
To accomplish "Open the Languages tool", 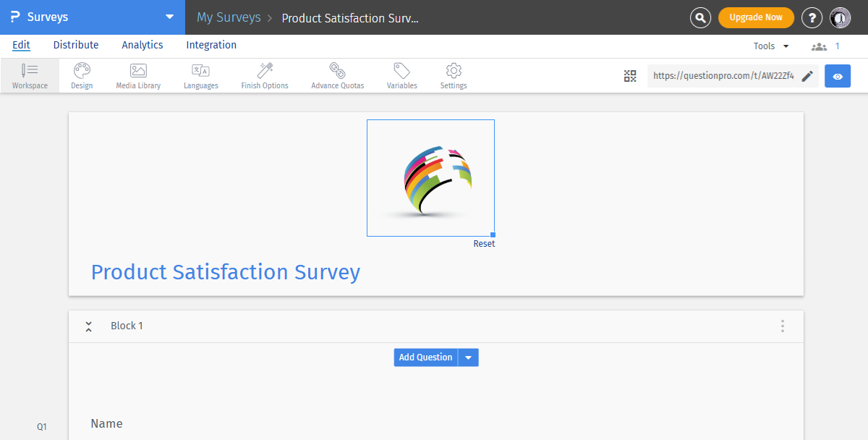I will [x=200, y=75].
